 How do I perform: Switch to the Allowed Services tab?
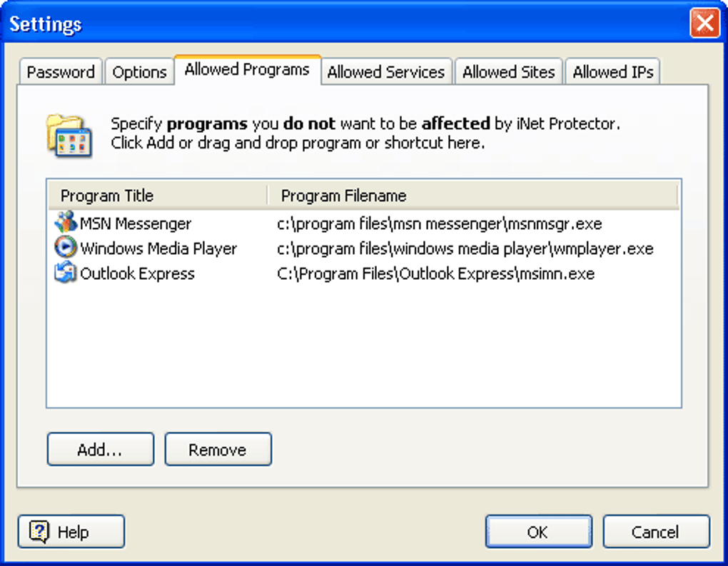[386, 71]
